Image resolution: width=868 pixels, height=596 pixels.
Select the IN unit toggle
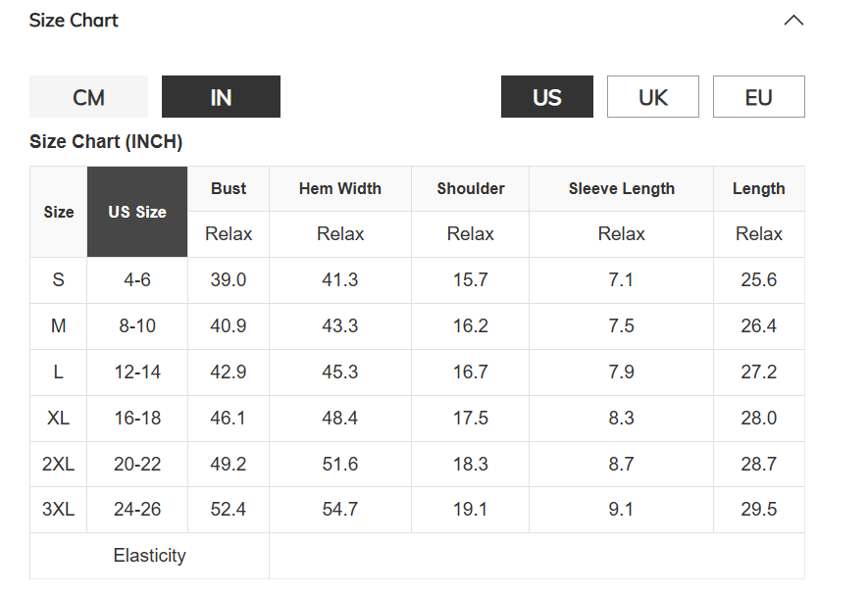click(221, 97)
